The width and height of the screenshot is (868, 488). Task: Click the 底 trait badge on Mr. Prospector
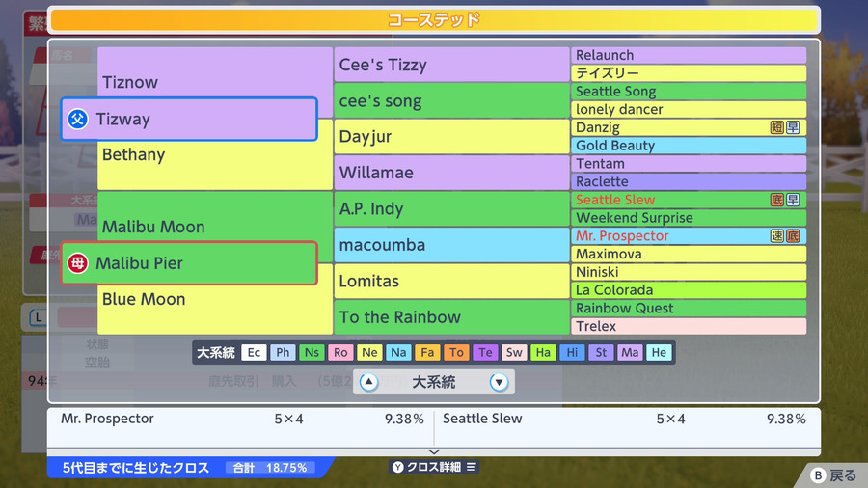[793, 236]
